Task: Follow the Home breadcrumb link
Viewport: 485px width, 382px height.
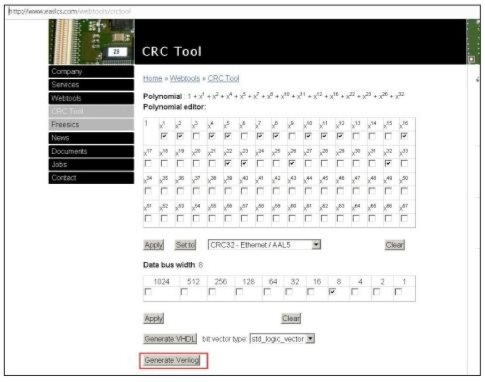Action: coord(153,78)
